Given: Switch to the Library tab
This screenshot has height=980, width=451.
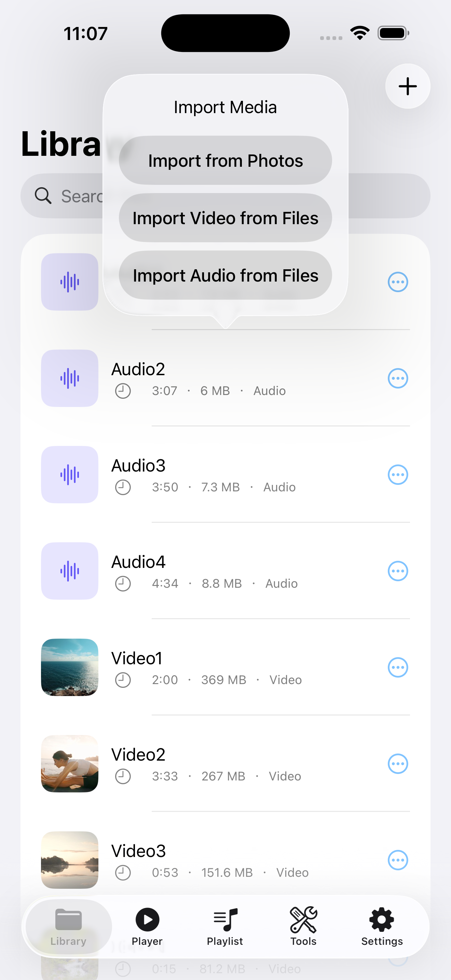Looking at the screenshot, I should pyautogui.click(x=68, y=927).
